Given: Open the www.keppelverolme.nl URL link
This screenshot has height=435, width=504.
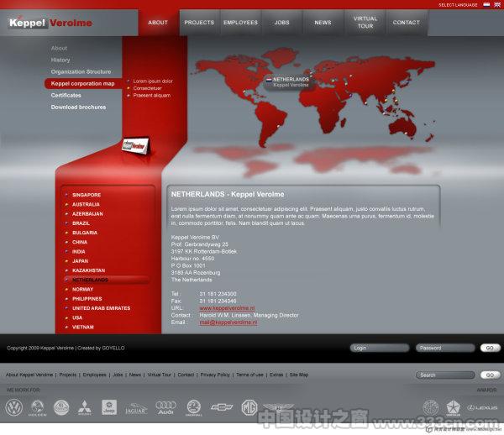Looking at the screenshot, I should coord(227,308).
